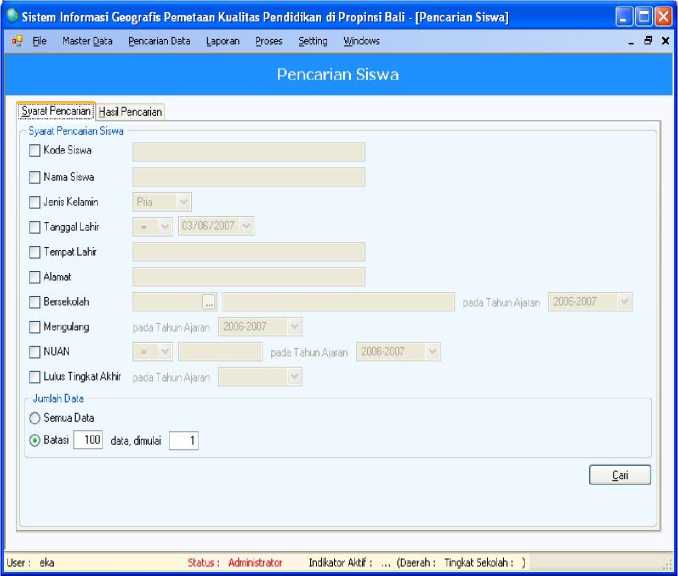The width and height of the screenshot is (678, 576).
Task: Expand the Mengulang Tahun Ajaran dropdown
Action: pyautogui.click(x=293, y=326)
